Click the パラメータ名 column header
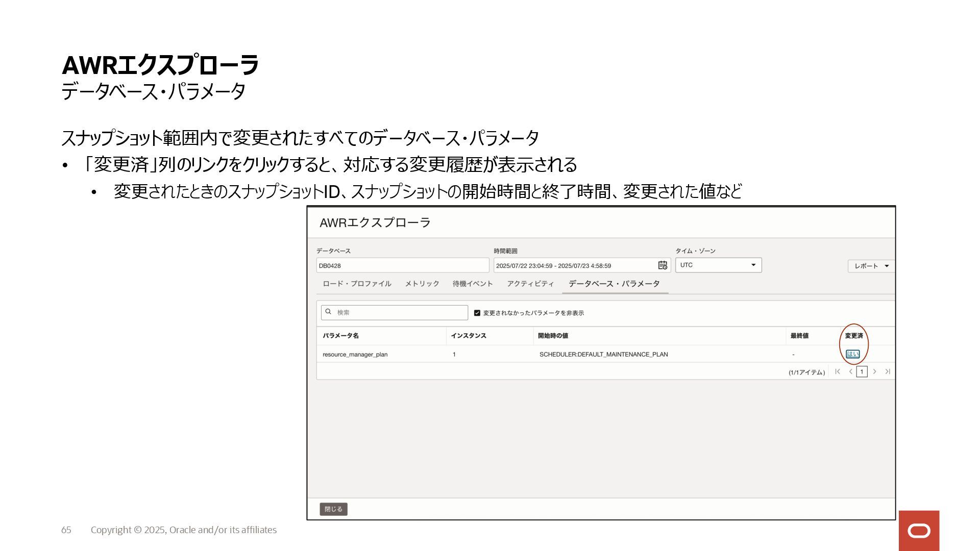Screen dimensions: 980x551 click(x=340, y=336)
